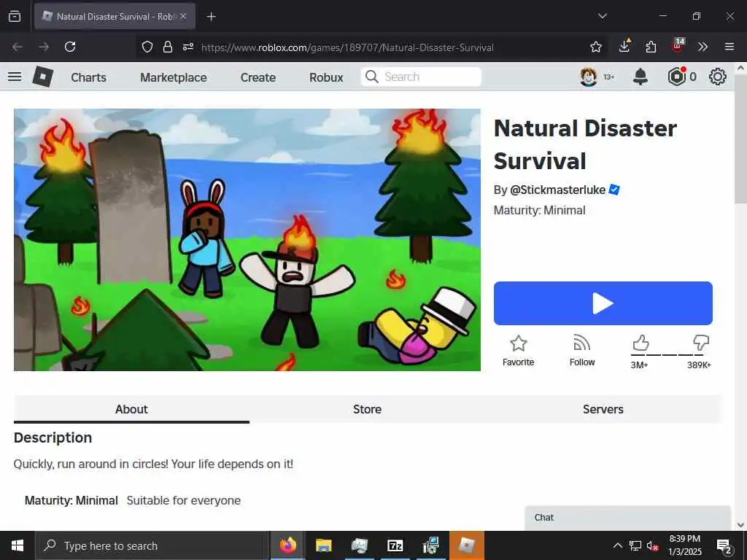This screenshot has width=747, height=560.
Task: Click the Windows taskbar search box
Action: point(152,545)
